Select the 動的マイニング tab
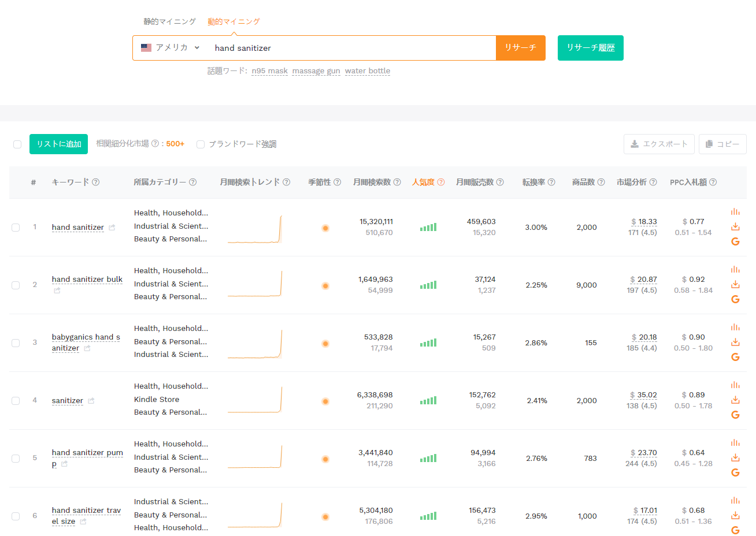 [x=234, y=21]
